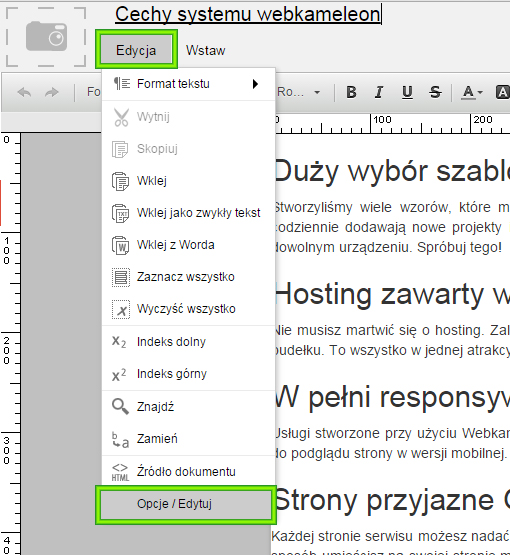Click the copy icon beside Skopiuj

pos(120,149)
